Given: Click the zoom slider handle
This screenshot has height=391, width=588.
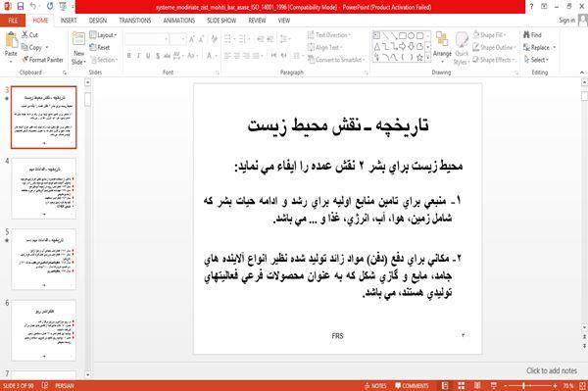Looking at the screenshot, I should [524, 386].
